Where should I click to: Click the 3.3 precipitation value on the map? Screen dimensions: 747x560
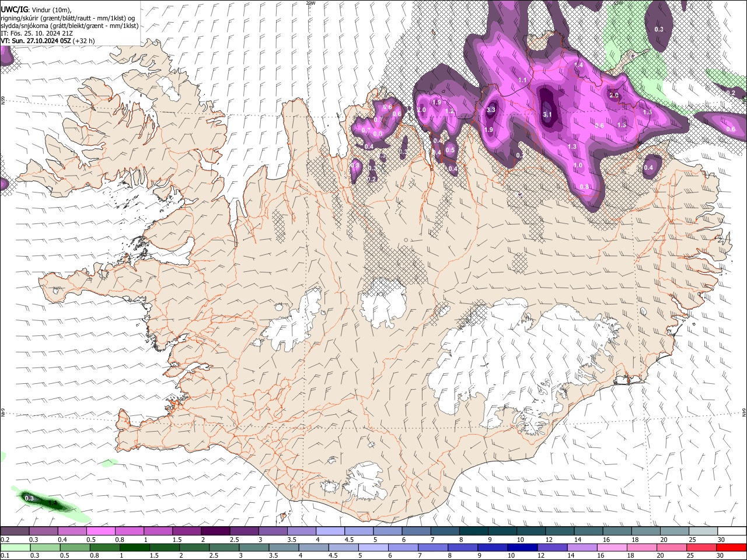491,110
